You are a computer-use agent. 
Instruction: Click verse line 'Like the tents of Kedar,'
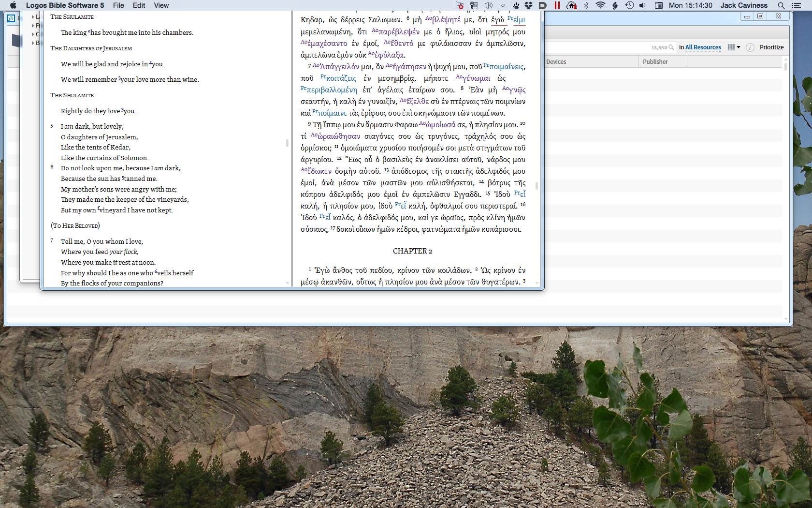(96, 148)
